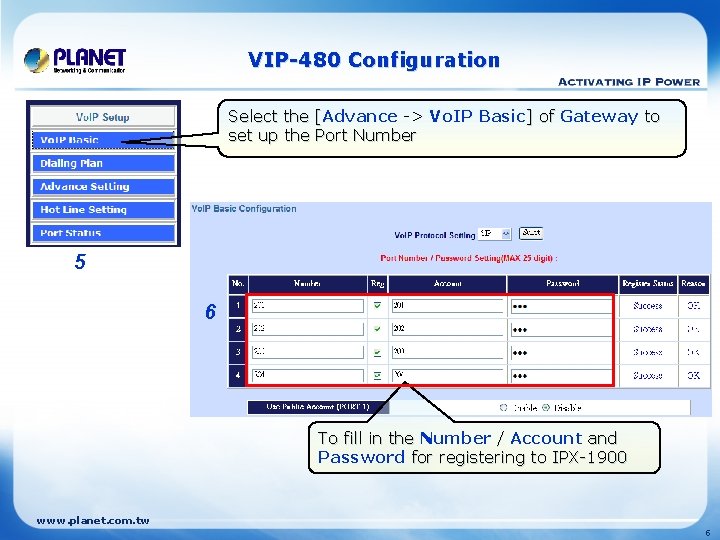Focus the Password field in row 2

click(x=561, y=329)
